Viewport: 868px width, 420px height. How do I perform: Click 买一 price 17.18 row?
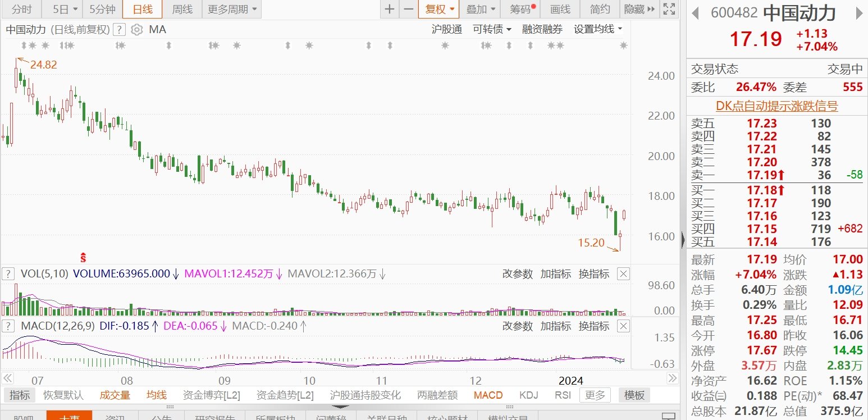point(776,190)
